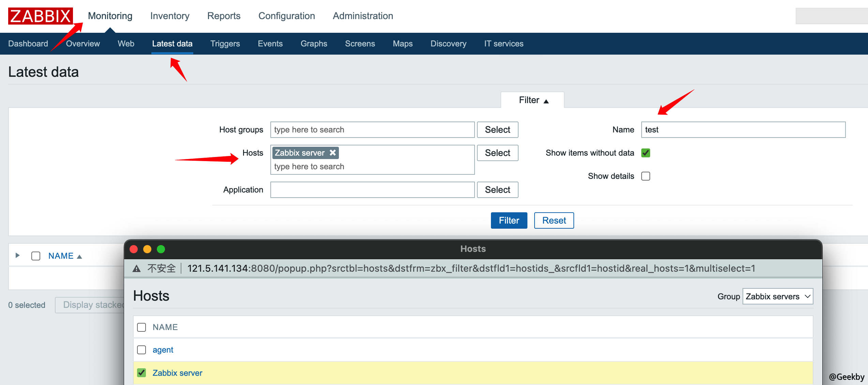
Task: Click the Reset button
Action: click(x=554, y=220)
